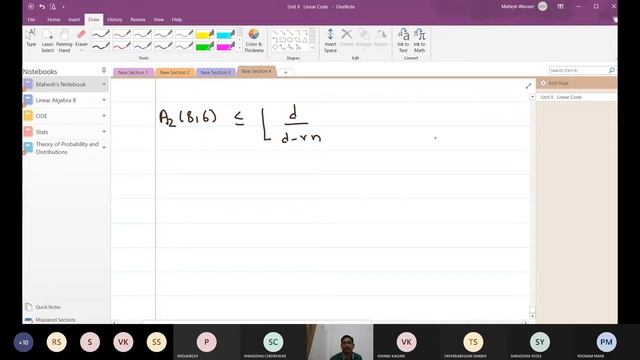Open Ribbon Display Options
This screenshot has width=640, height=360.
click(x=560, y=7)
